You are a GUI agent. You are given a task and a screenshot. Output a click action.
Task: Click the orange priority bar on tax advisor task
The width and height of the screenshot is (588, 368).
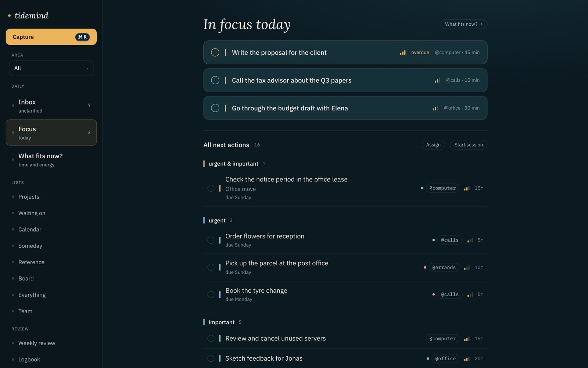(x=226, y=80)
